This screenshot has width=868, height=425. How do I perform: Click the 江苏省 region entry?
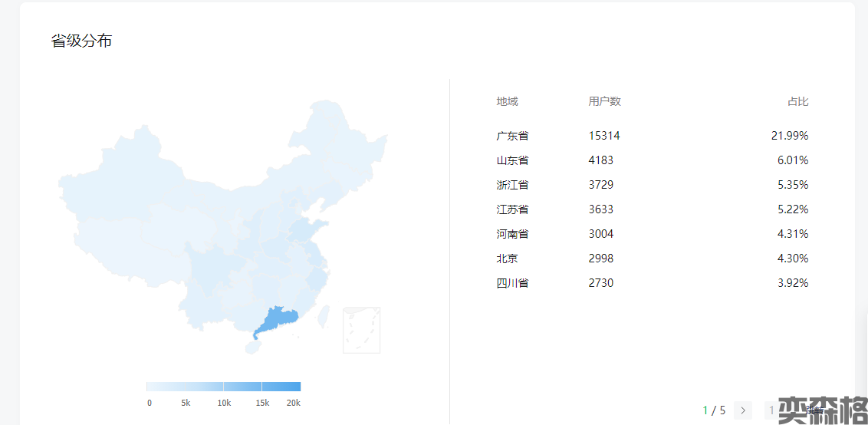(512, 209)
